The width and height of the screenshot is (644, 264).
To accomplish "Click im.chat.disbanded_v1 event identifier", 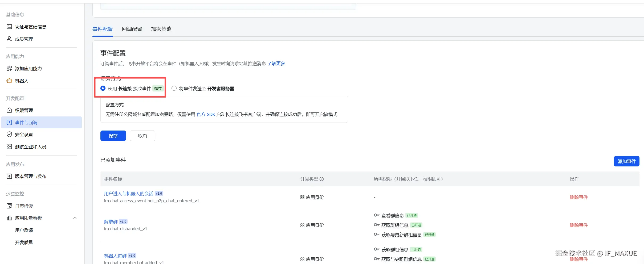I will 125,229.
